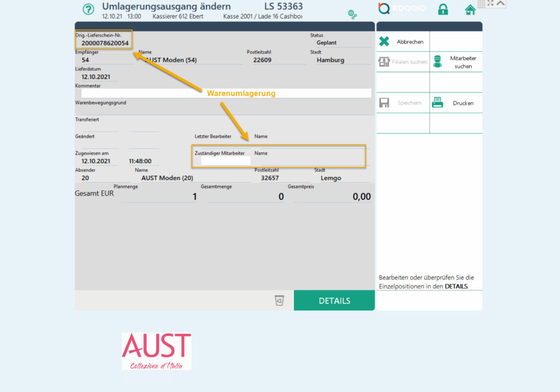
Task: Click Filialen suchen store search
Action: click(403, 62)
